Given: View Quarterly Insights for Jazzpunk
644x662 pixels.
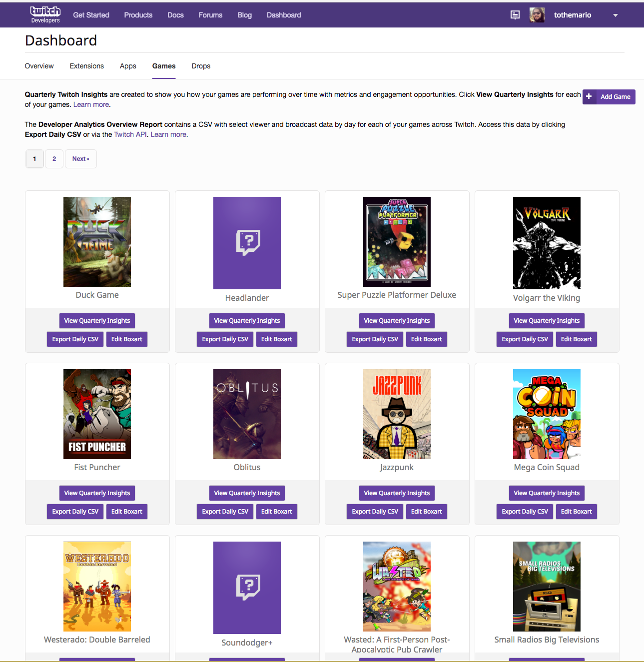Looking at the screenshot, I should coord(397,493).
